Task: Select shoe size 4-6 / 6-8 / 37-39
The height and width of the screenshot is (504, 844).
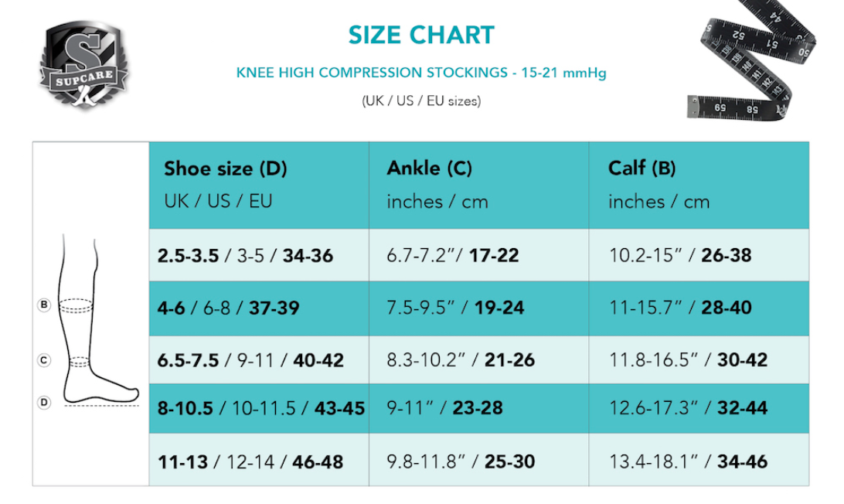Action: point(228,308)
